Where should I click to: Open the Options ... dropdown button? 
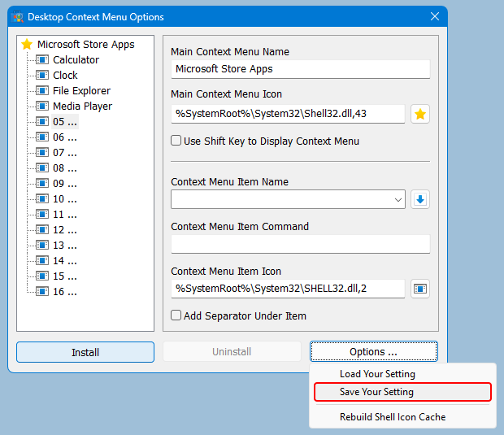[373, 352]
